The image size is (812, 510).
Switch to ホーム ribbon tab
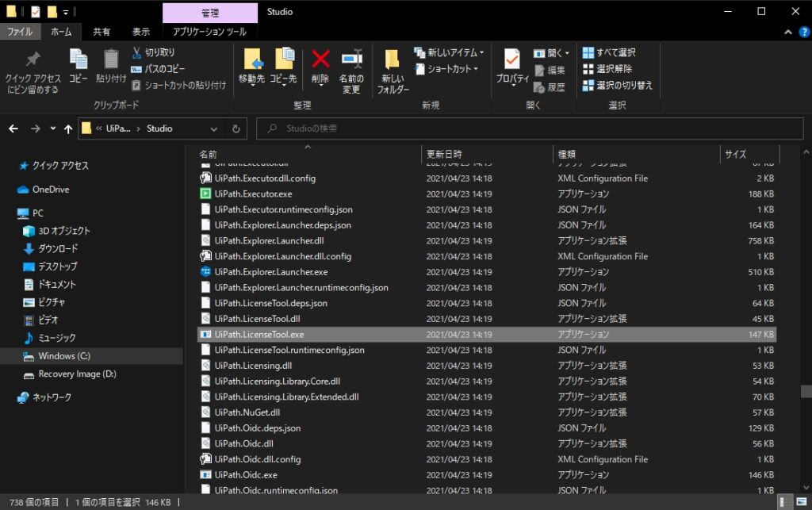pos(61,32)
